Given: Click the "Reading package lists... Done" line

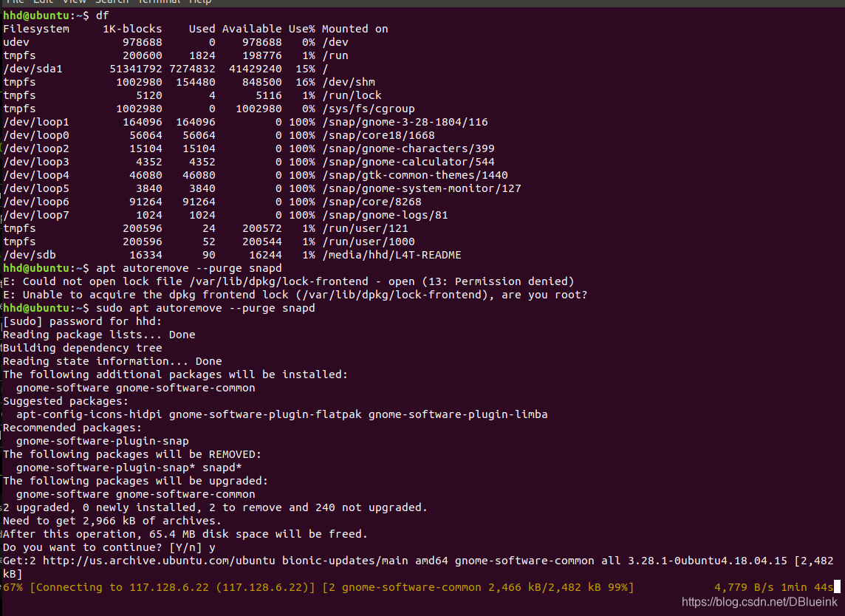Looking at the screenshot, I should coord(99,335).
